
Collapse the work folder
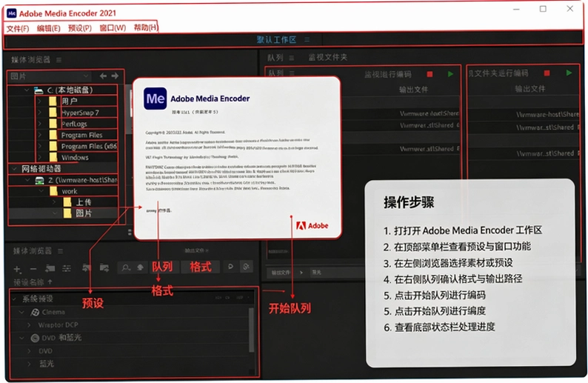point(41,191)
